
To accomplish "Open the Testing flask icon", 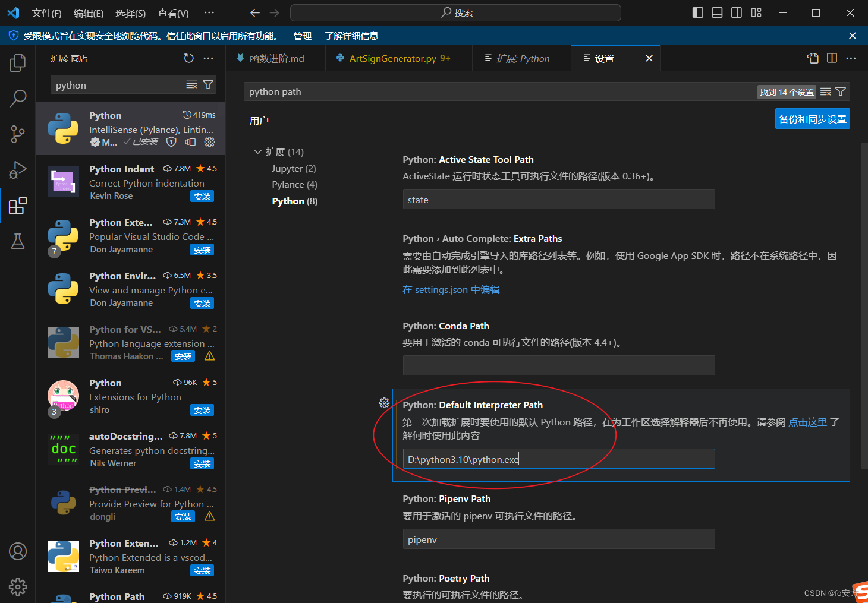I will (x=18, y=241).
